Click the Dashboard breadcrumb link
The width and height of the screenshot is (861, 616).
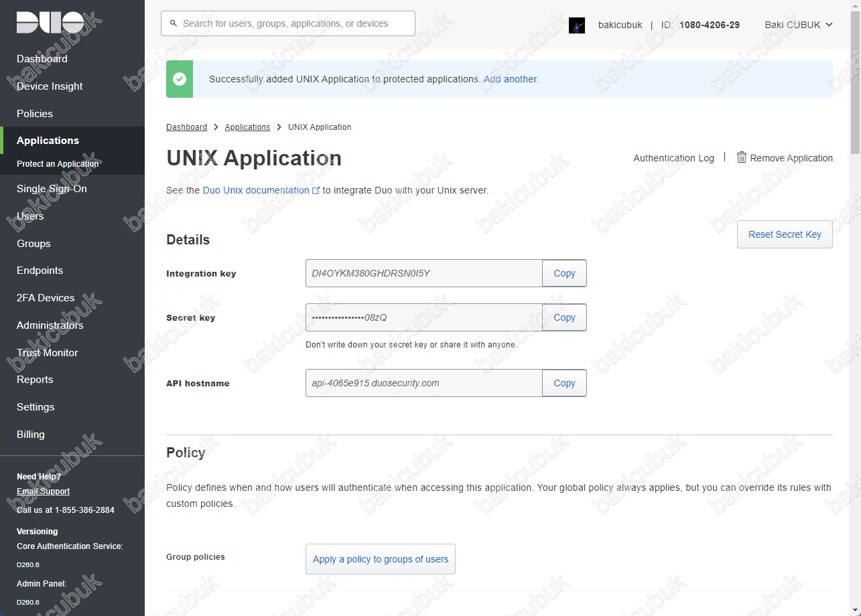click(186, 127)
